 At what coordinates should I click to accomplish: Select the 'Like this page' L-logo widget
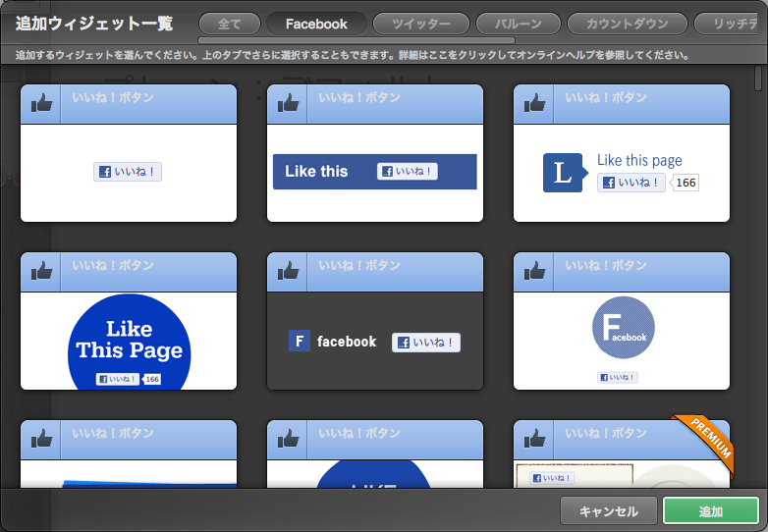(622, 153)
